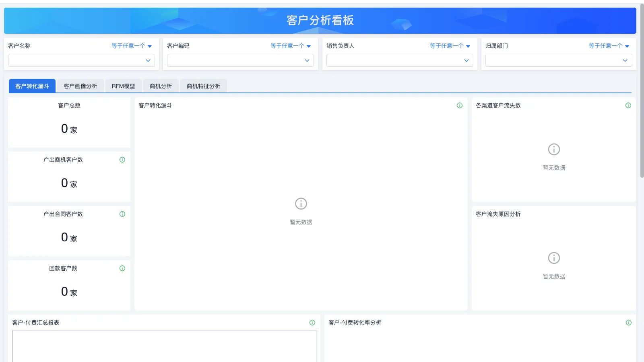Image resolution: width=644 pixels, height=362 pixels.
Task: Click the empty-data icon in 各渠道客户流失数
Action: (554, 149)
